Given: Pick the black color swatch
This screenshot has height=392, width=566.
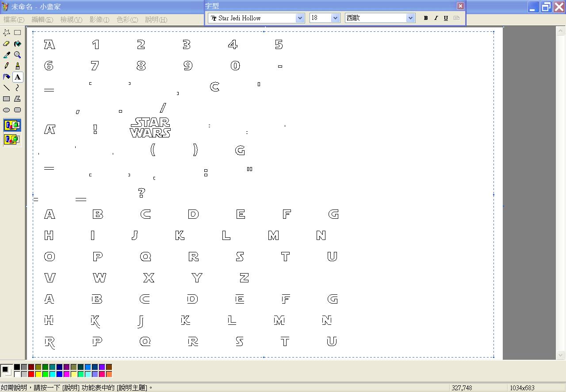Looking at the screenshot, I should (x=17, y=367).
